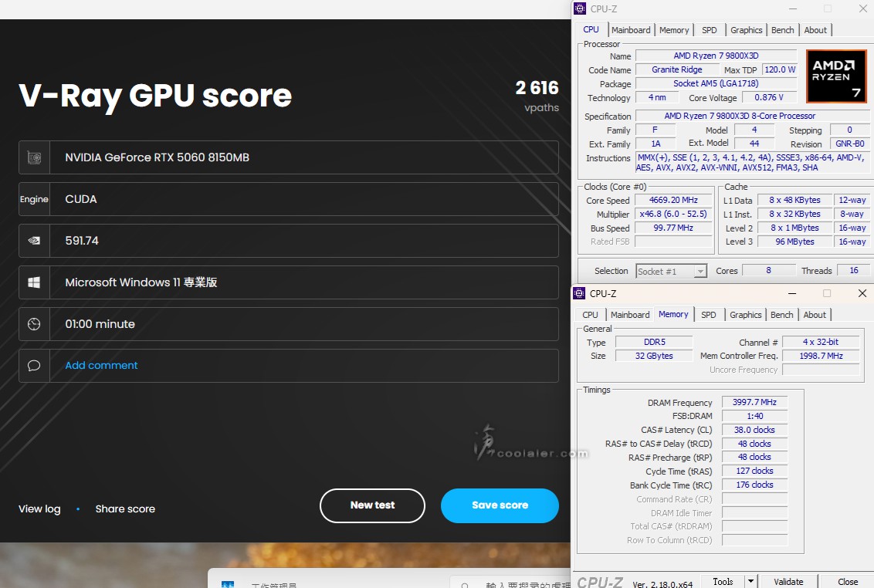Viewport: 874px width, 588px height.
Task: Click the Add comment field
Action: (x=101, y=366)
